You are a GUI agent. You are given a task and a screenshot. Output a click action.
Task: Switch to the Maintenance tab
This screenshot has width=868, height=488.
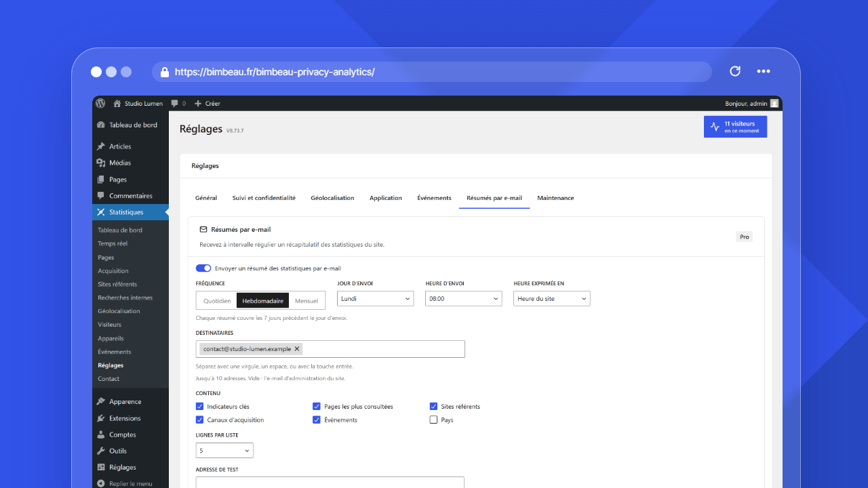point(555,198)
